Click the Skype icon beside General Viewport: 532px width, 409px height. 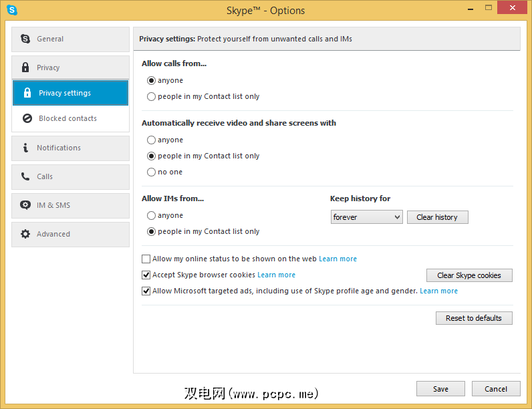[25, 39]
